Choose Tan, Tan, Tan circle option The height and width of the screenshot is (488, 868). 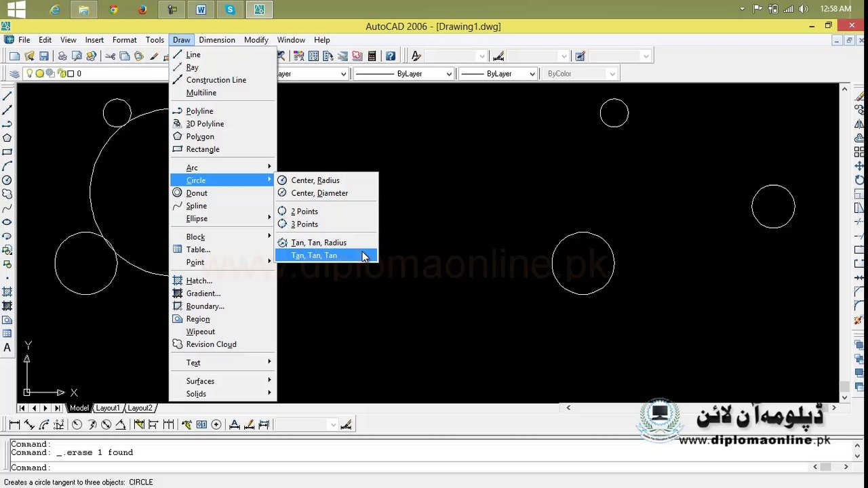(326, 256)
